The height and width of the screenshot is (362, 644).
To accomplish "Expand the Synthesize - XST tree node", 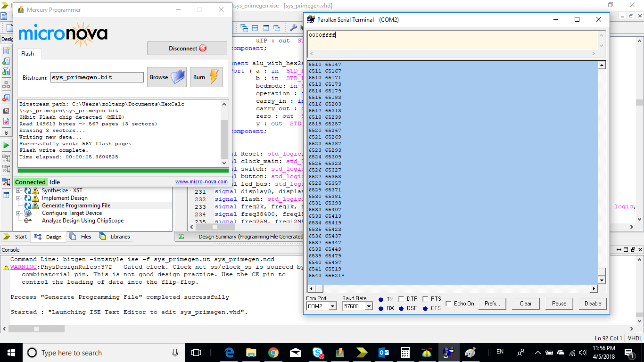I will (18, 191).
